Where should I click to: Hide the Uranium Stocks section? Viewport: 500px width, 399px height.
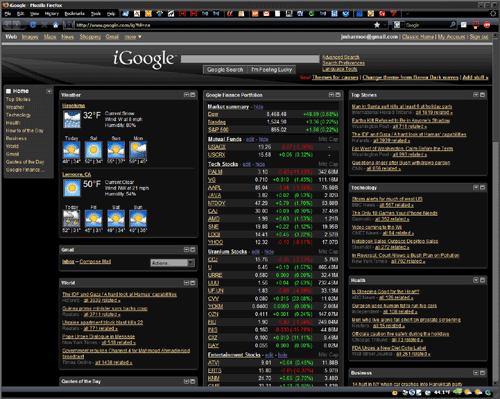[269, 252]
